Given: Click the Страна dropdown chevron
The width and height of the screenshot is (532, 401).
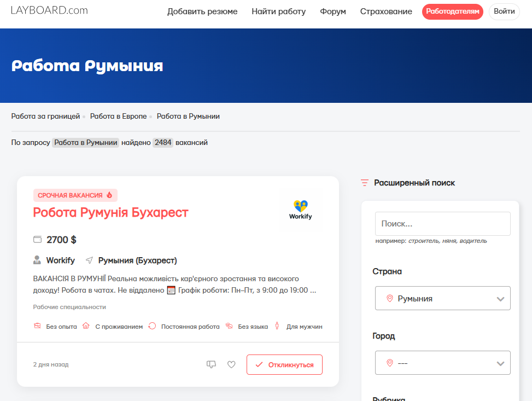Looking at the screenshot, I should click(x=500, y=299).
